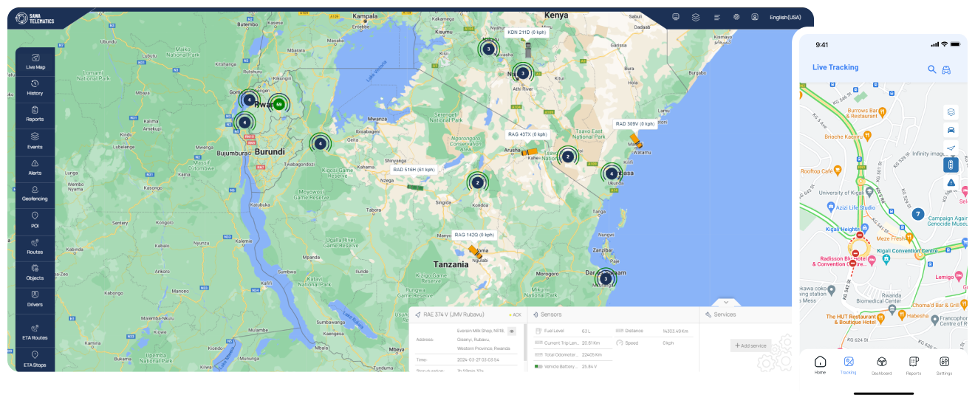Image resolution: width=977 pixels, height=406 pixels.
Task: Toggle the highlighted blue mobile map control
Action: coord(950,165)
